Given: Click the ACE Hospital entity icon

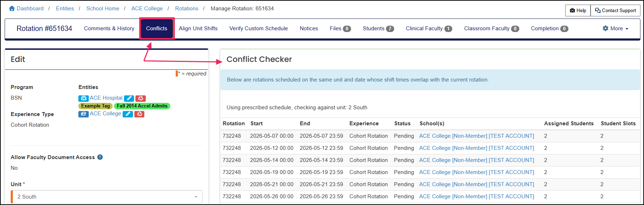Looking at the screenshot, I should click(x=83, y=98).
